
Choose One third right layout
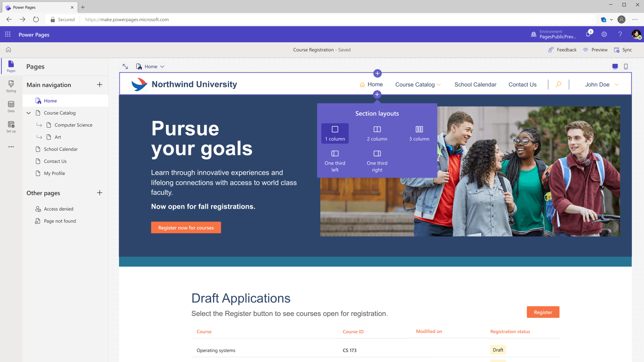pos(377,161)
